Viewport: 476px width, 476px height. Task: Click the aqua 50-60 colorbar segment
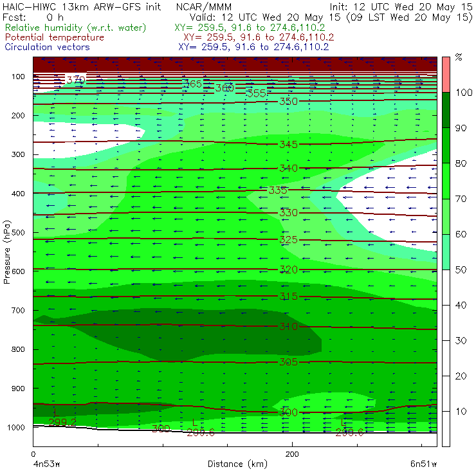(446, 252)
